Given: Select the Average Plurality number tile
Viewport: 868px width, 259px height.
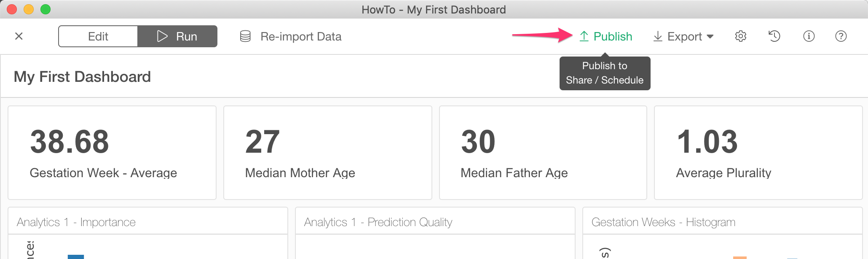Looking at the screenshot, I should point(758,153).
